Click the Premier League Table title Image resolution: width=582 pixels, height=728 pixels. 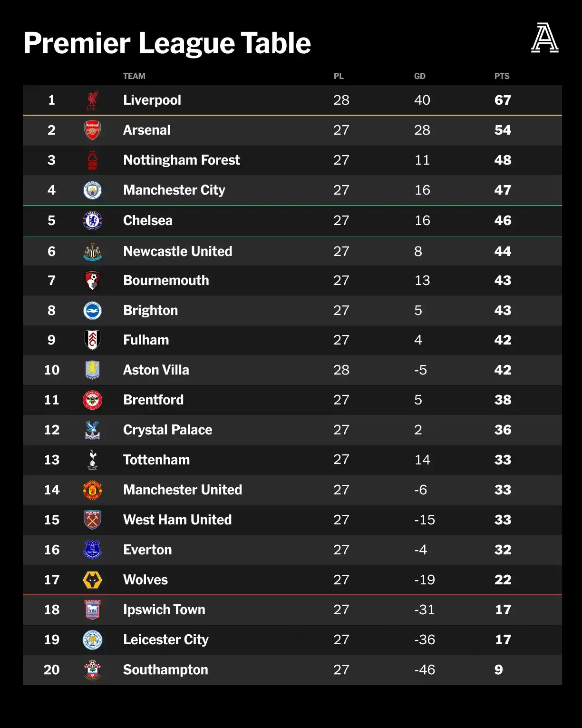click(x=167, y=43)
